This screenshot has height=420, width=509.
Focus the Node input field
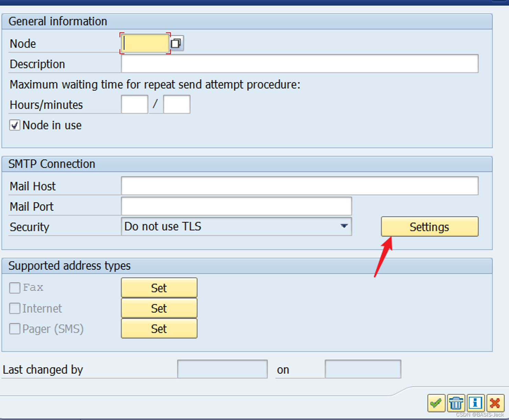pyautogui.click(x=145, y=43)
